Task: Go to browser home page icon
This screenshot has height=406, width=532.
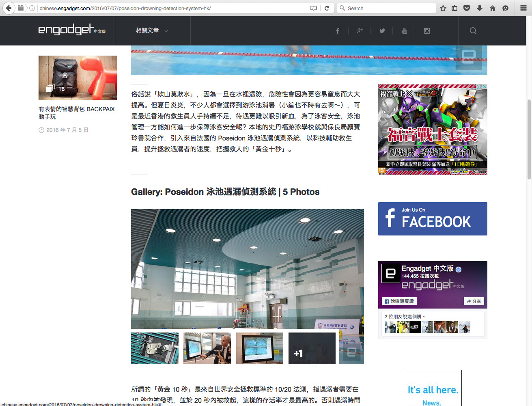Action: (x=493, y=8)
